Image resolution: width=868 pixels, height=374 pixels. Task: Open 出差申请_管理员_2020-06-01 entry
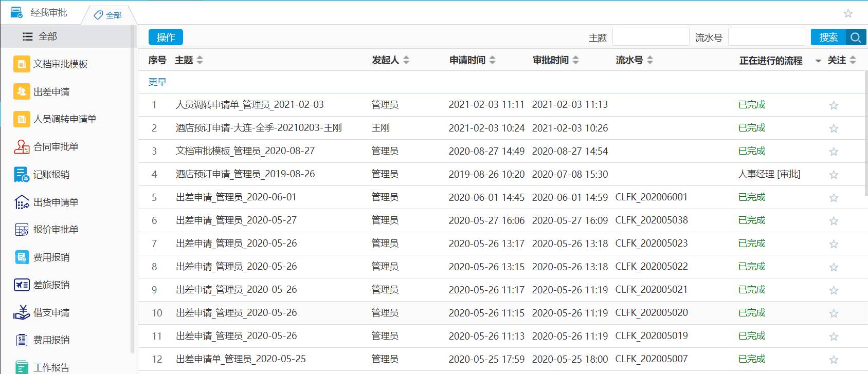(x=236, y=197)
